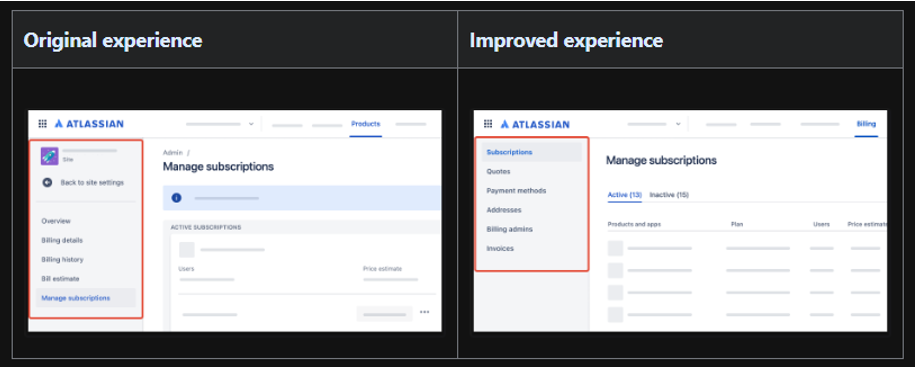Screen dimensions: 915x369
Task: Select Subscriptions in improved sidebar
Action: point(532,152)
